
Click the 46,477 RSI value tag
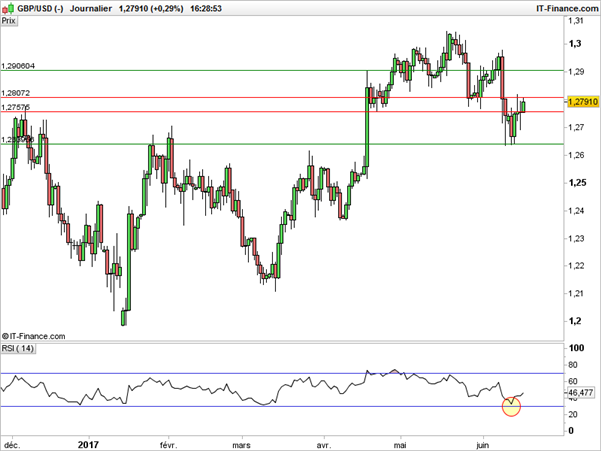[581, 392]
